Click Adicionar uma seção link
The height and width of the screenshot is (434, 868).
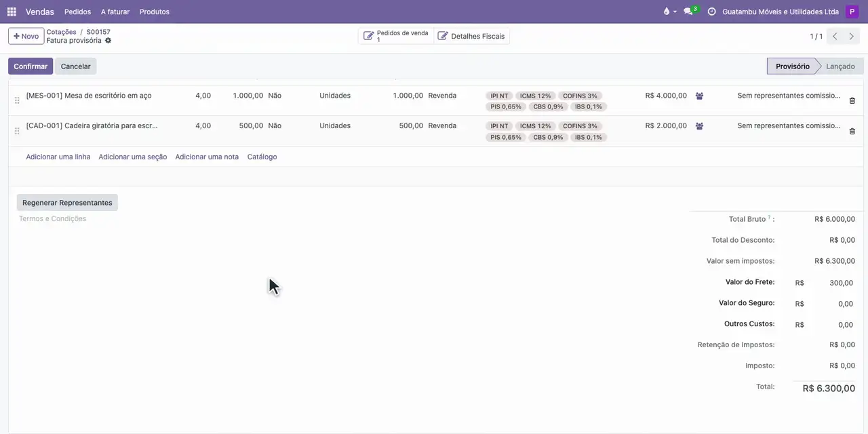click(x=133, y=157)
